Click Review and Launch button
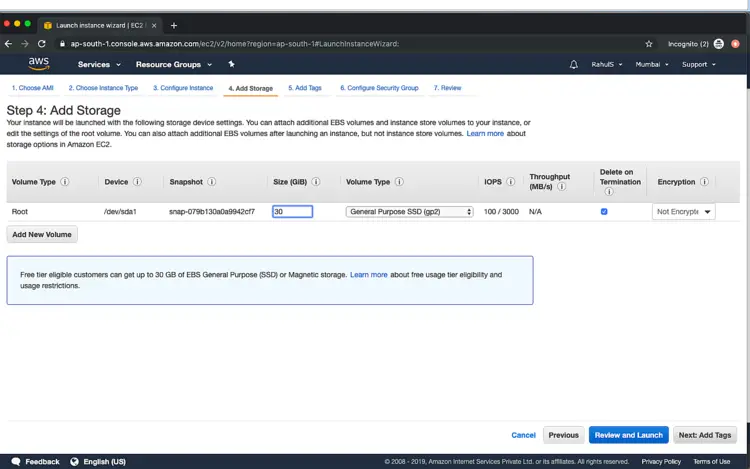750x469 pixels. tap(629, 435)
